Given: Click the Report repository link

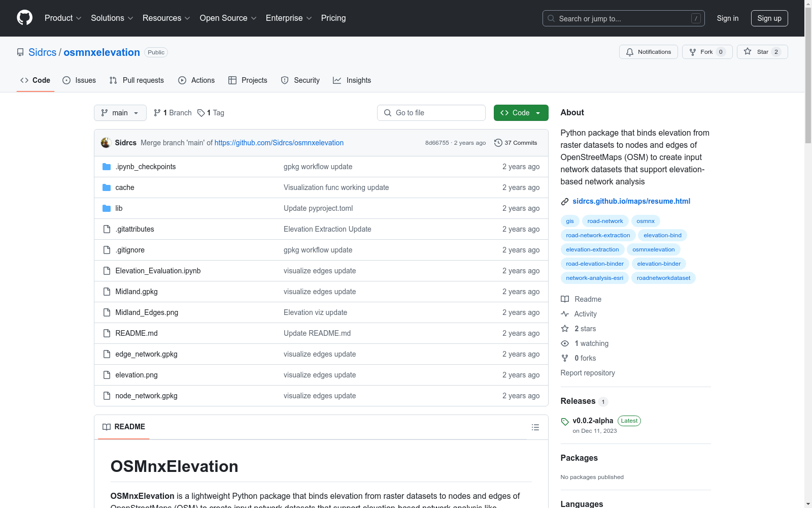Looking at the screenshot, I should pos(588,373).
